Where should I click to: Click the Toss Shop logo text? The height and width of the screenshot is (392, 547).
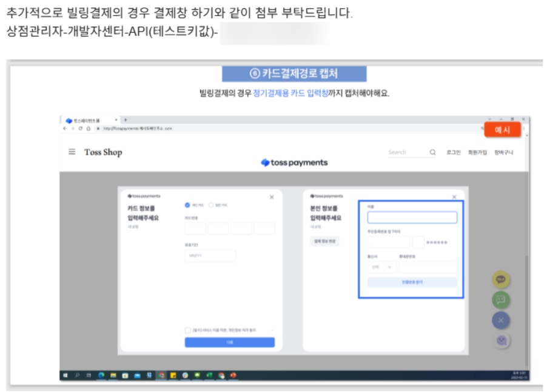coord(103,152)
